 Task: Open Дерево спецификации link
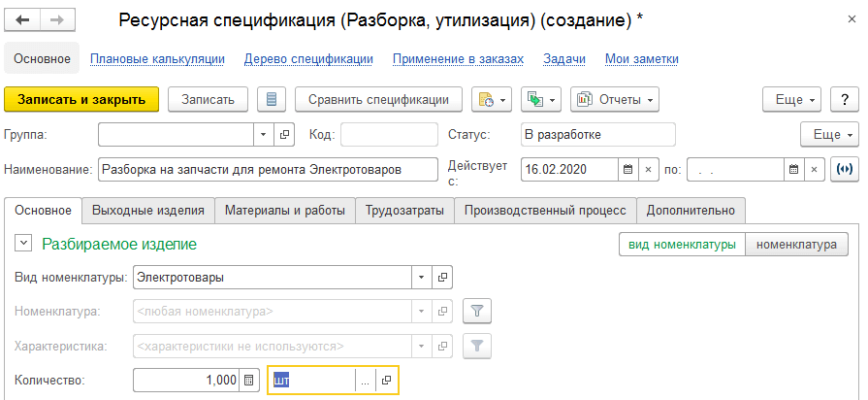pyautogui.click(x=308, y=58)
